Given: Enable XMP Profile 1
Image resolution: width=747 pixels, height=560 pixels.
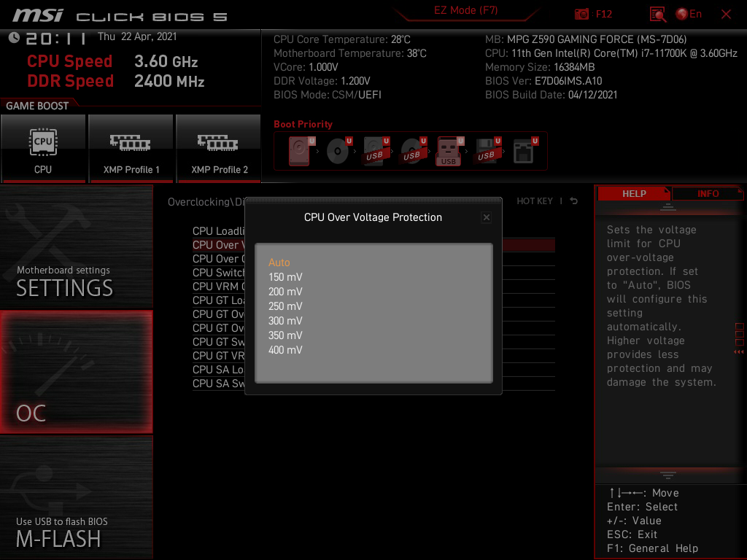Looking at the screenshot, I should point(131,148).
